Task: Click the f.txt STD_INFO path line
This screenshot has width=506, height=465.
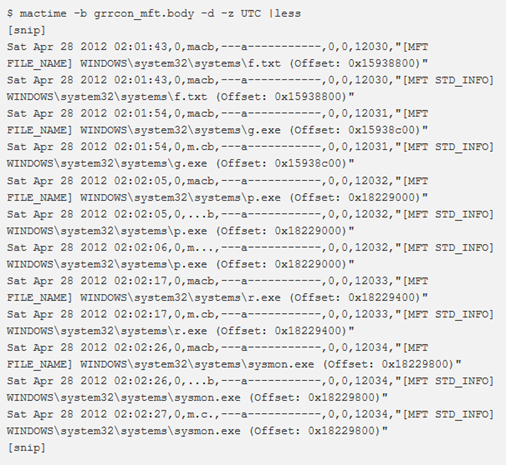Action: (180, 97)
